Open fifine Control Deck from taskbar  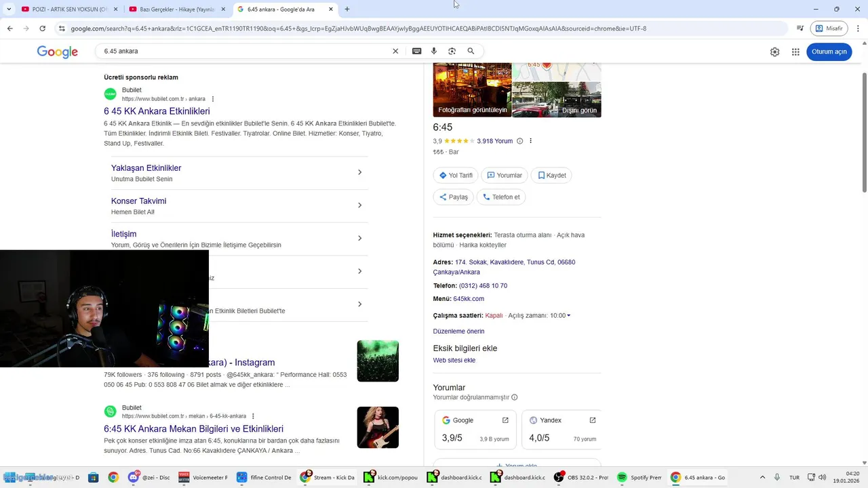(264, 477)
